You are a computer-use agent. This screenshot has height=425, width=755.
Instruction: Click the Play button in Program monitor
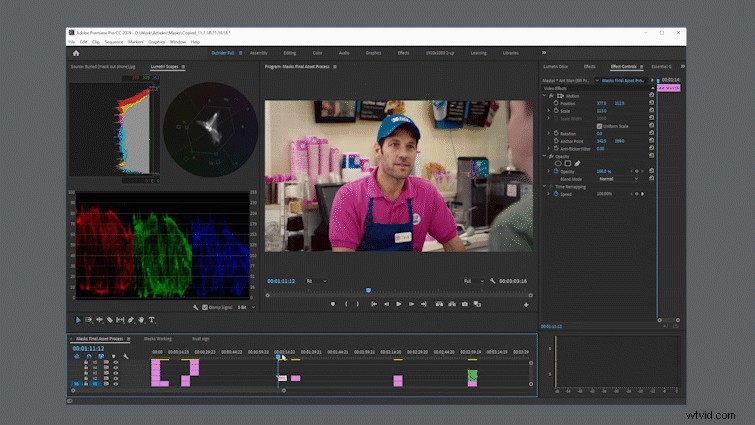[399, 304]
